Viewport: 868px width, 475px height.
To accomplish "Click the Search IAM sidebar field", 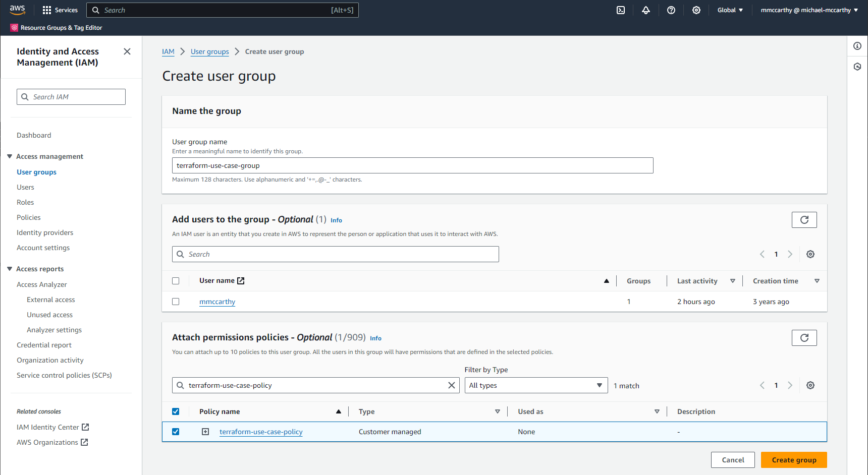I will coord(71,97).
